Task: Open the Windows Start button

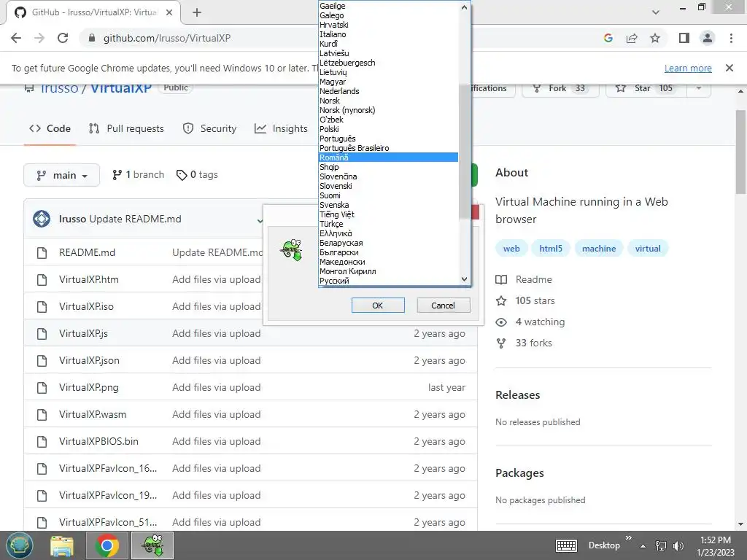Action: click(x=19, y=545)
